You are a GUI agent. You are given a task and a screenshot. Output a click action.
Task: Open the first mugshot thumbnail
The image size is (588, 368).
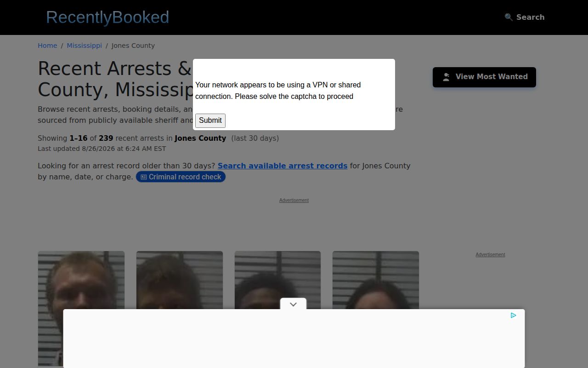pos(81,309)
